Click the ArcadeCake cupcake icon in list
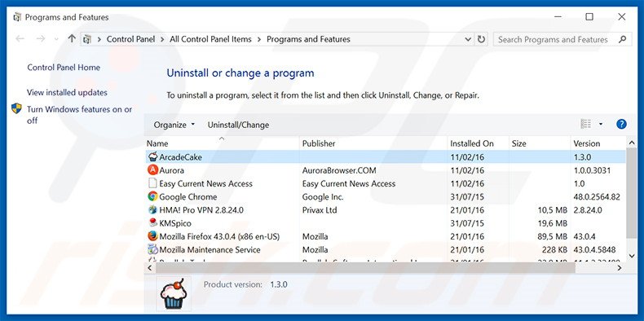Screen dimensions: 644x321 tap(152, 156)
